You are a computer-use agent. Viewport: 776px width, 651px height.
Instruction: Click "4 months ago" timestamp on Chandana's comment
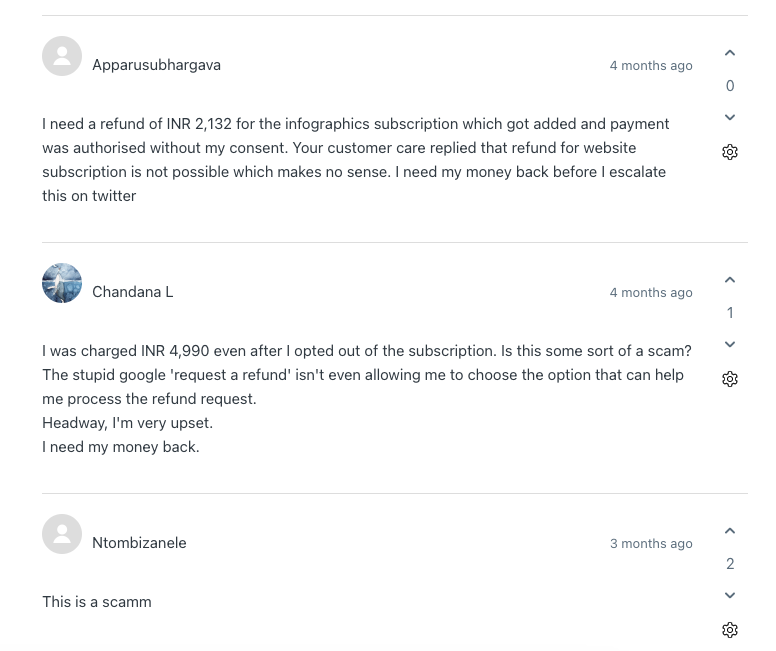coord(651,293)
